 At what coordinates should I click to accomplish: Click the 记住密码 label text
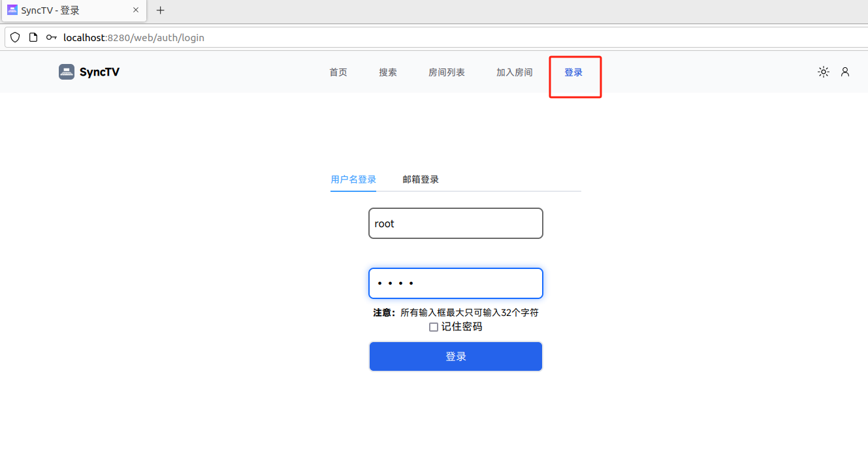point(462,327)
